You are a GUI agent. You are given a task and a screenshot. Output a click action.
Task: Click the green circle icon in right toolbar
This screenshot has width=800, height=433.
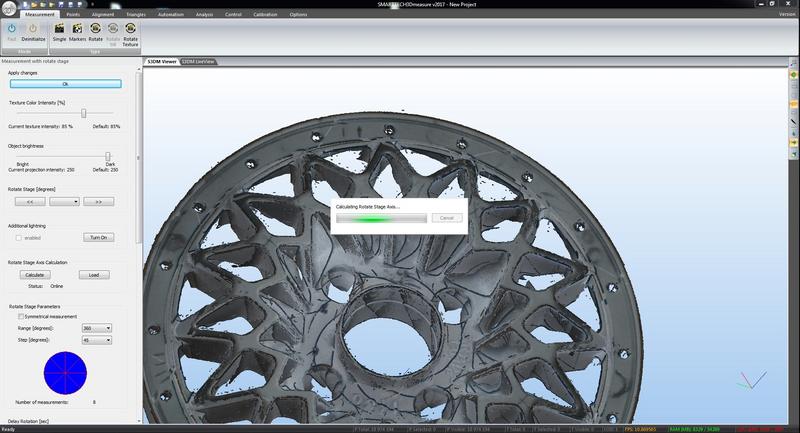click(794, 75)
